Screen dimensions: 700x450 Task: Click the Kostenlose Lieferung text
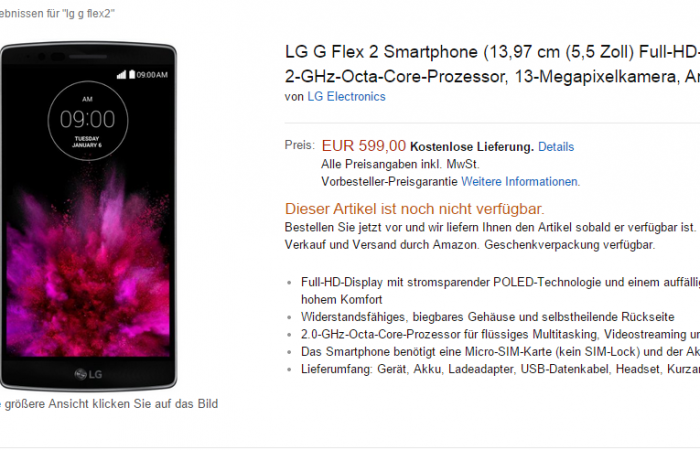click(472, 147)
